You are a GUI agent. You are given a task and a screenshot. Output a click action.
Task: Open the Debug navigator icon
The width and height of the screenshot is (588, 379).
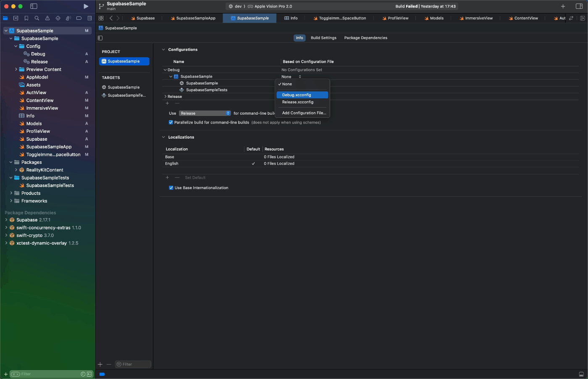click(68, 18)
